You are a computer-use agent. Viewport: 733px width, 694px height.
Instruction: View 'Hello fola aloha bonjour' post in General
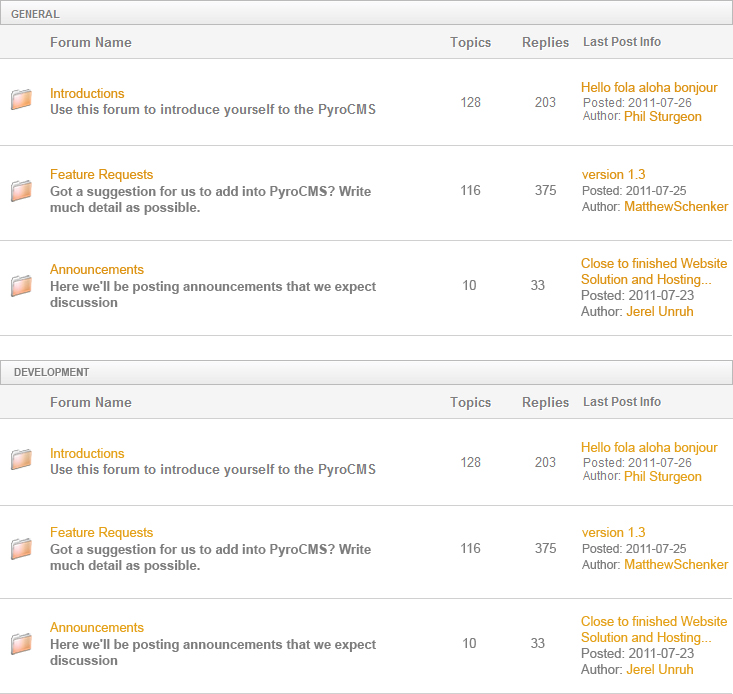649,87
